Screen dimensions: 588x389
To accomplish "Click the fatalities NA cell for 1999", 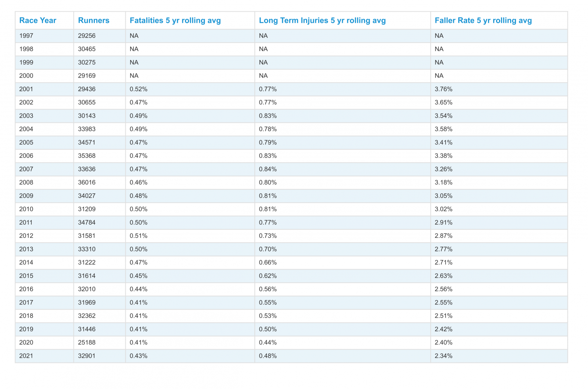I will pyautogui.click(x=134, y=63).
